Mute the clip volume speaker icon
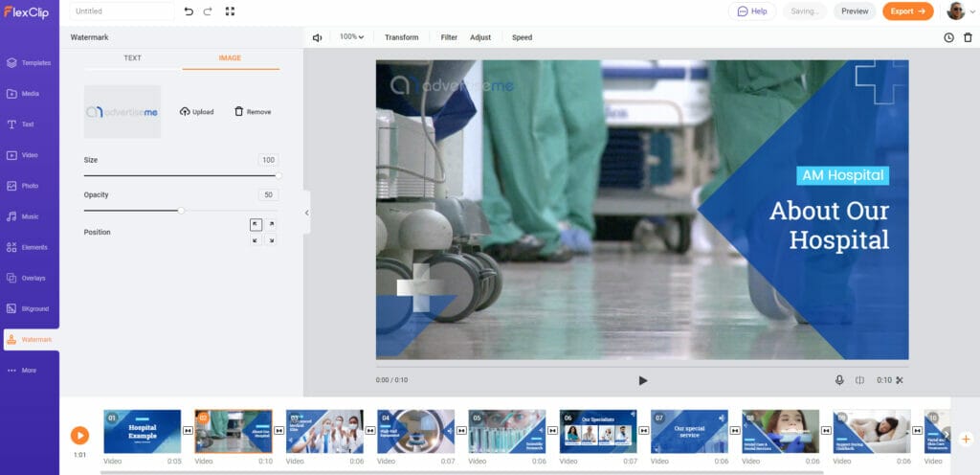The image size is (980, 475). (317, 37)
